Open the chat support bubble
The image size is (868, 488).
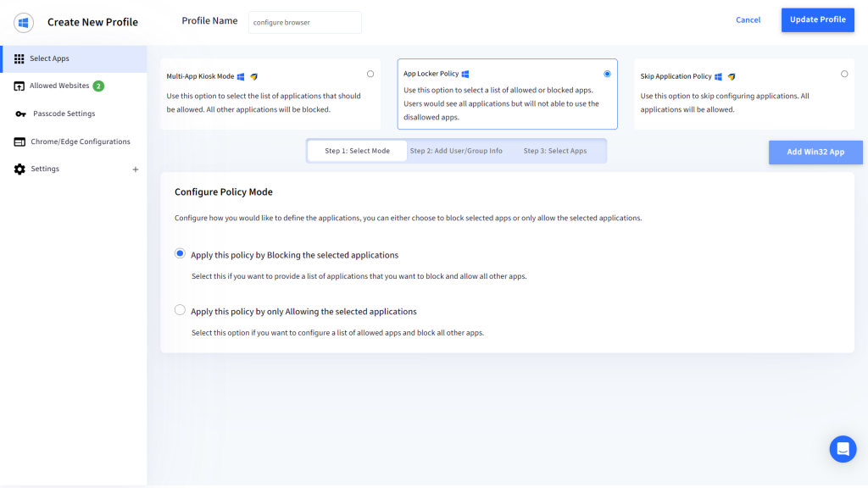click(843, 449)
